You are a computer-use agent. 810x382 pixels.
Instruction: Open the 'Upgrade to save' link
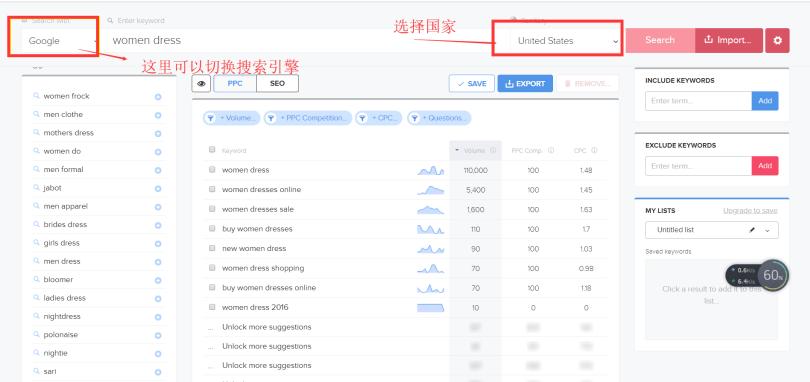pyautogui.click(x=750, y=211)
